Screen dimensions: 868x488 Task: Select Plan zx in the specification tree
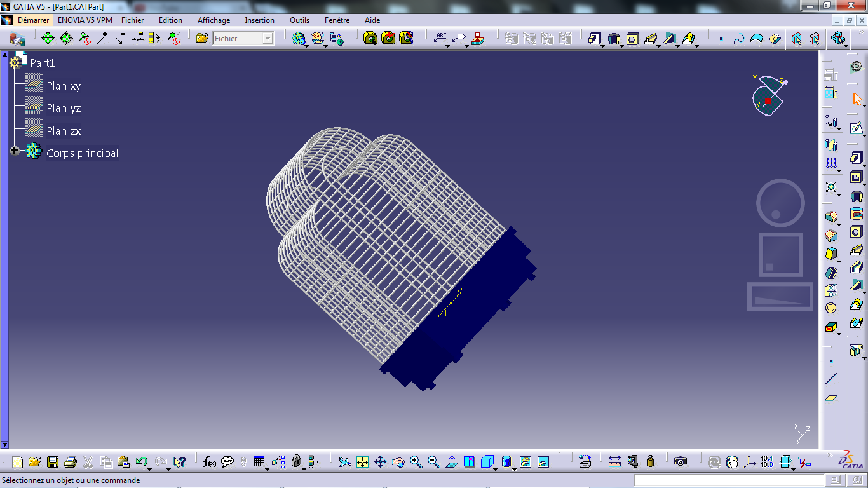point(64,131)
